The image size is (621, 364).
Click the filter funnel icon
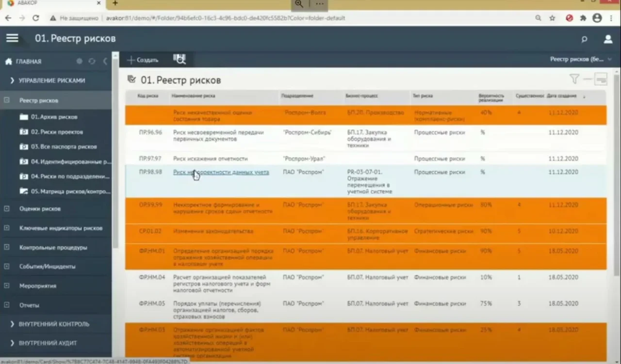tap(574, 79)
